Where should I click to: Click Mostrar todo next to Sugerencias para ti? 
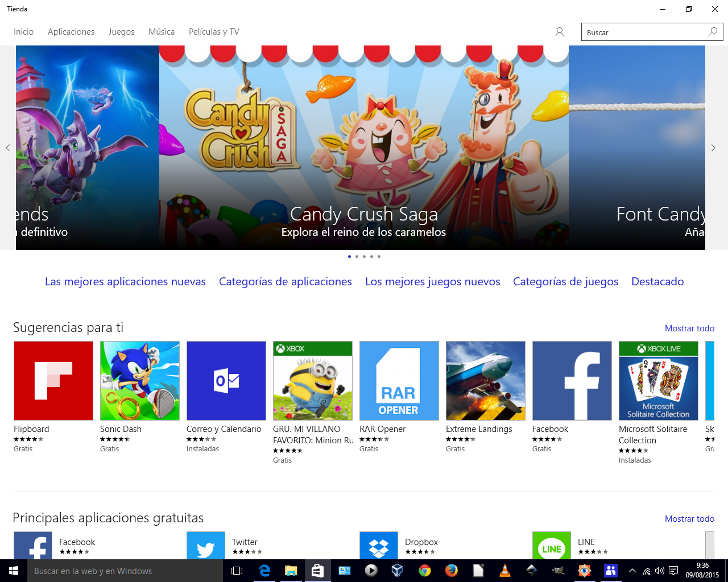[x=689, y=329]
